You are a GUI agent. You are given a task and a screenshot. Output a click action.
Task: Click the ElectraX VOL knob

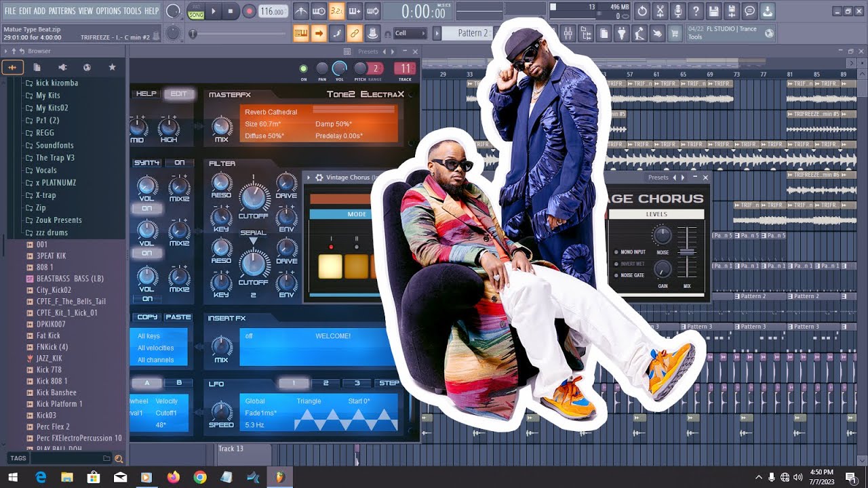(x=340, y=68)
